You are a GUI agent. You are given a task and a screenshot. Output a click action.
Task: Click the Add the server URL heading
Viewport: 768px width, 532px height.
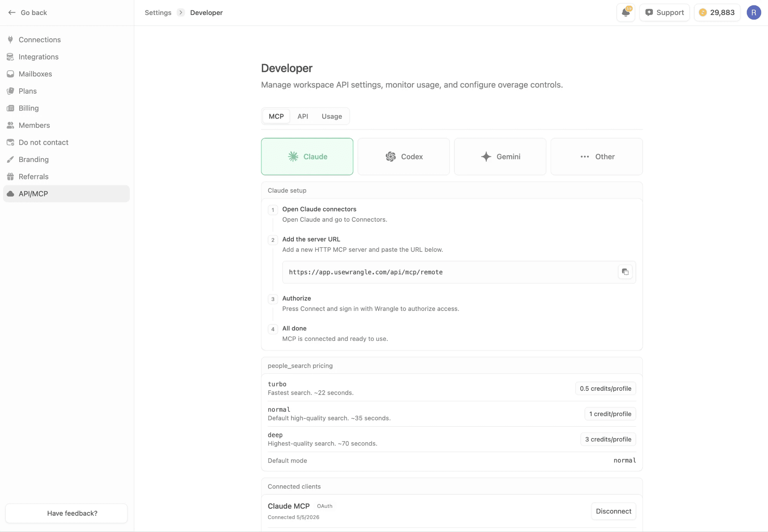tap(311, 239)
